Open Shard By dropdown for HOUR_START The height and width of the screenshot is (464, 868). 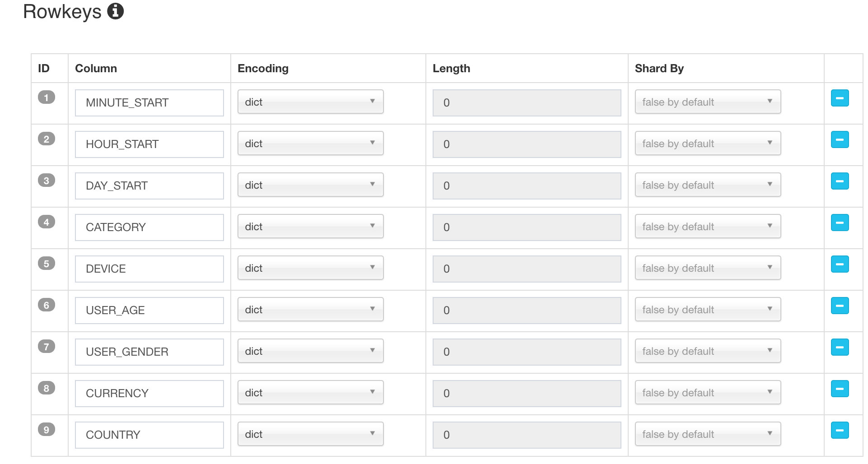pyautogui.click(x=708, y=144)
